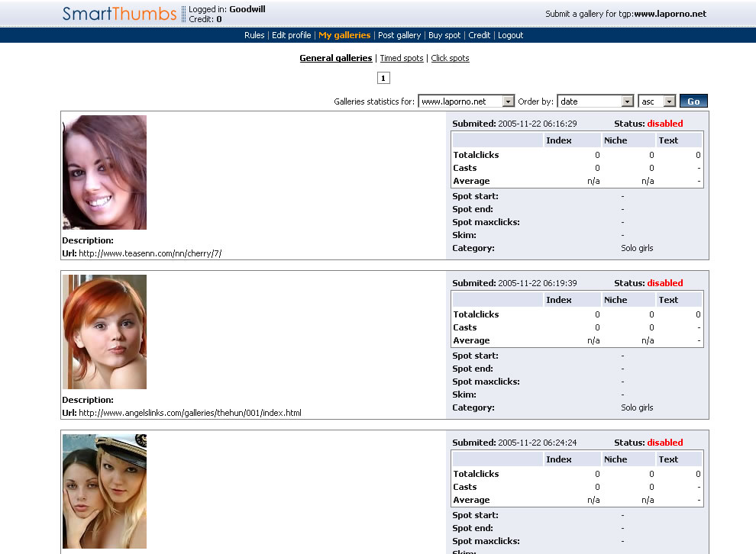Select submitted date 2005-11-22 06:24:24
The width and height of the screenshot is (756, 554).
click(x=537, y=443)
